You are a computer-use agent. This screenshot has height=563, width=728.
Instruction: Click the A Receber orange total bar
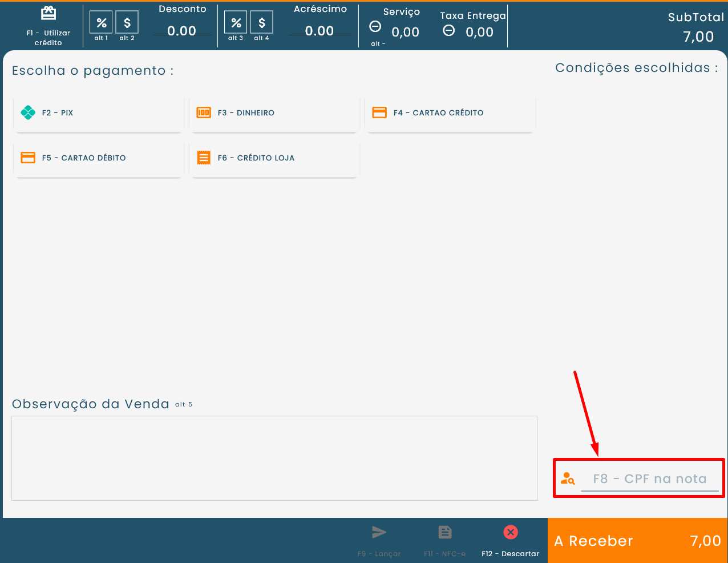[x=638, y=541]
